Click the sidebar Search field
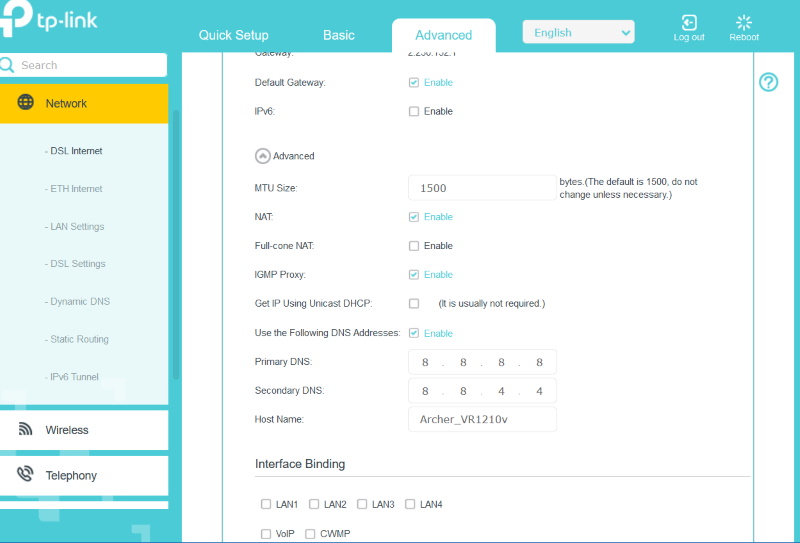Screen dimensions: 800x543 pos(84,65)
